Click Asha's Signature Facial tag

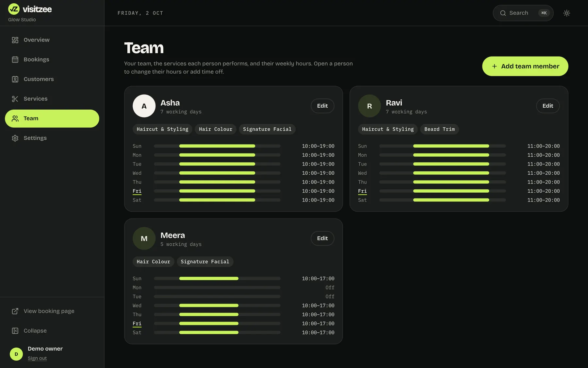click(x=267, y=129)
